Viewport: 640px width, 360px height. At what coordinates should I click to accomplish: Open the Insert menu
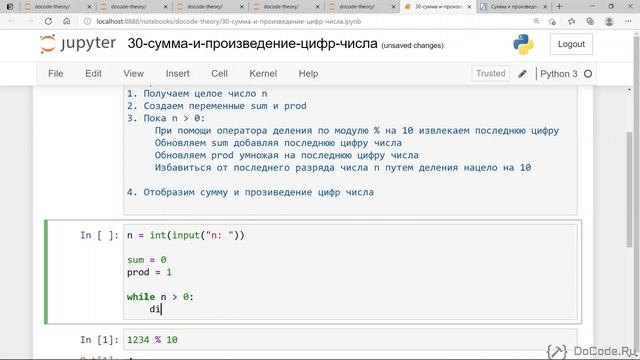pos(178,73)
